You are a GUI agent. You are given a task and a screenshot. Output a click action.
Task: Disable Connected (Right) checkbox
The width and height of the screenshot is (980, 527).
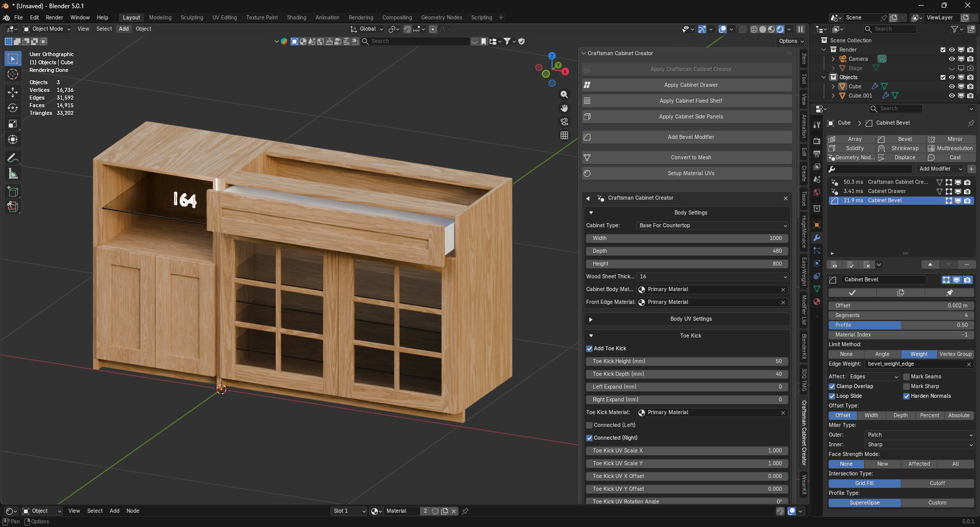(589, 438)
